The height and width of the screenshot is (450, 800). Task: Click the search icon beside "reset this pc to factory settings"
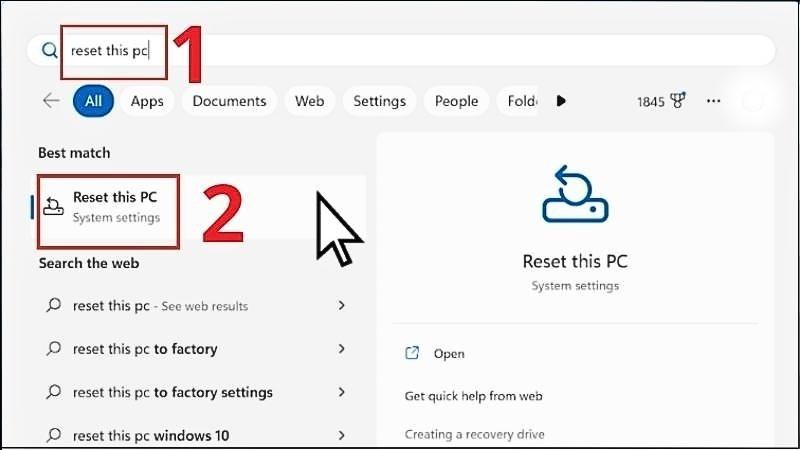click(x=54, y=392)
